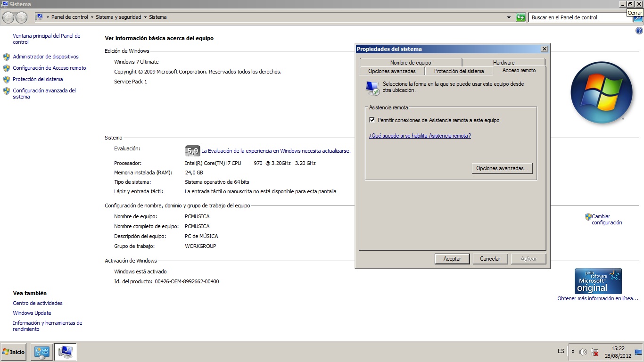644x362 pixels.
Task: Click the Opciones avanzadas... button
Action: pyautogui.click(x=502, y=168)
